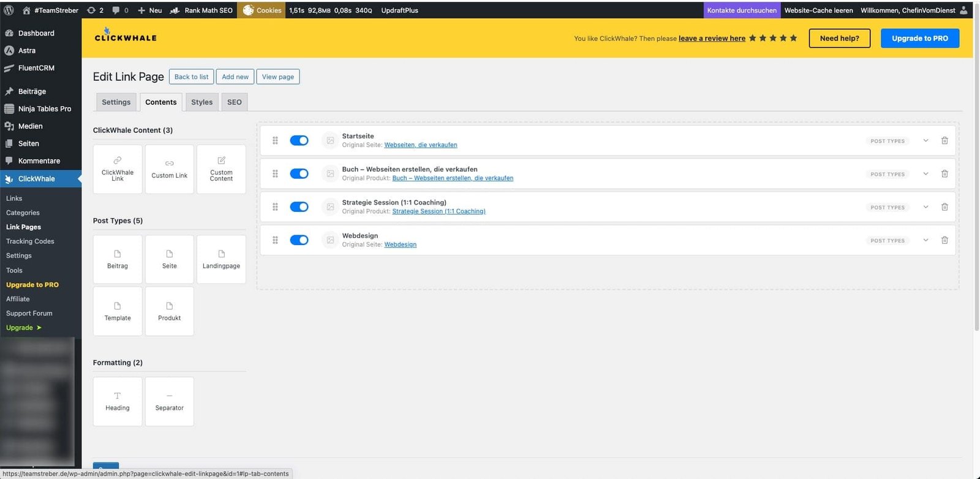This screenshot has height=479, width=980.
Task: Open the WordPress logo menu
Action: [x=9, y=10]
